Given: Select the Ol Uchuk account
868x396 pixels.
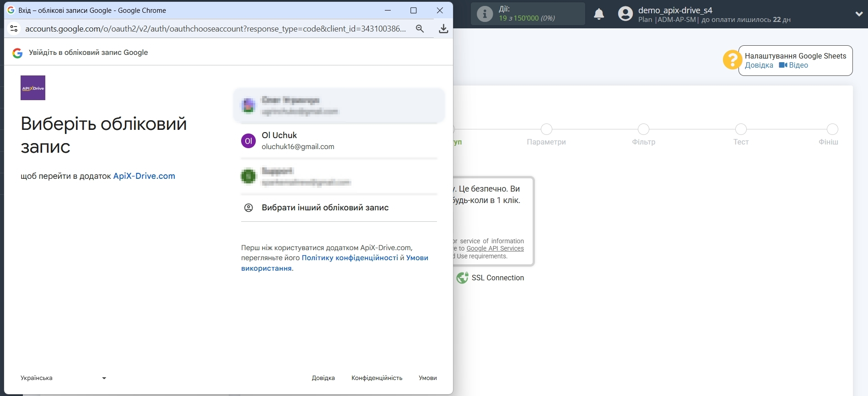Looking at the screenshot, I should tap(339, 141).
